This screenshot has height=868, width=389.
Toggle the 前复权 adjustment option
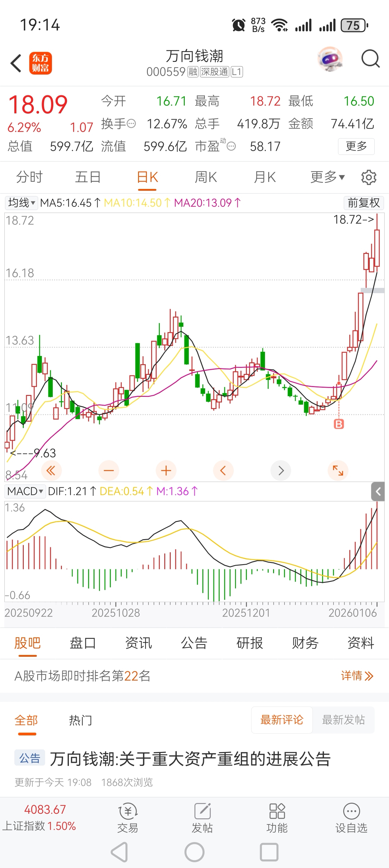363,203
